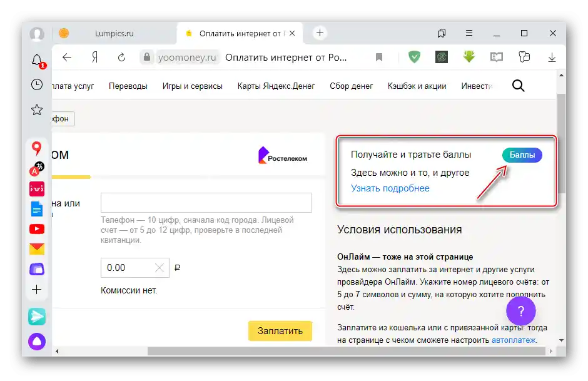Reload the current page

point(121,58)
